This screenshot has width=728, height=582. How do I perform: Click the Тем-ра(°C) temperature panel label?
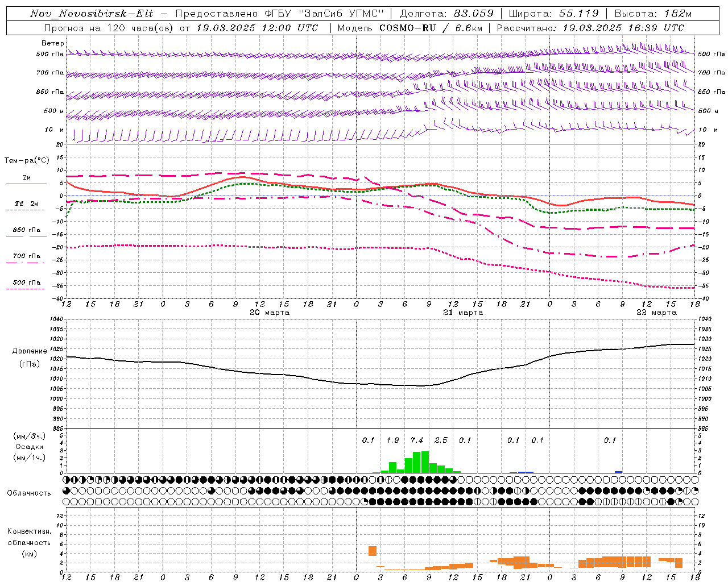coord(27,161)
